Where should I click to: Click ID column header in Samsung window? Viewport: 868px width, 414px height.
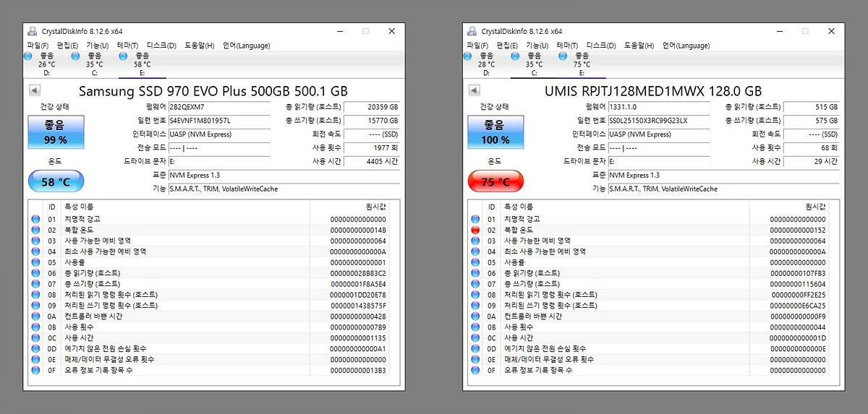coord(52,207)
